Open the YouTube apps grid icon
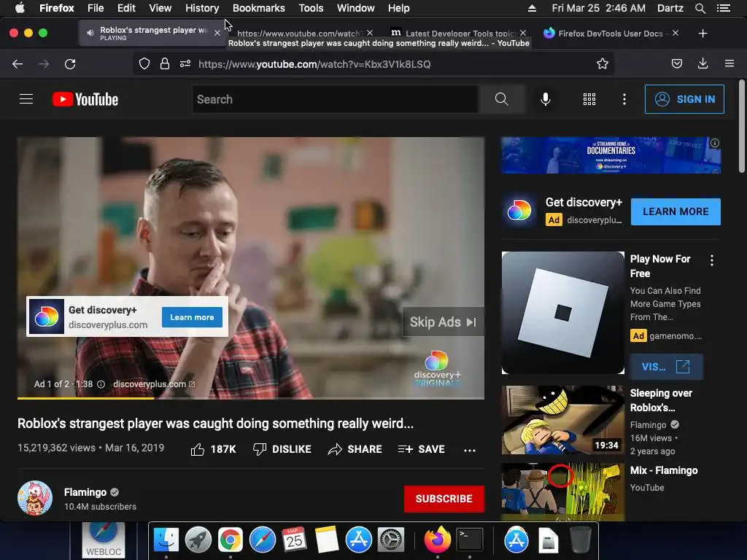Image resolution: width=747 pixels, height=560 pixels. [x=589, y=99]
